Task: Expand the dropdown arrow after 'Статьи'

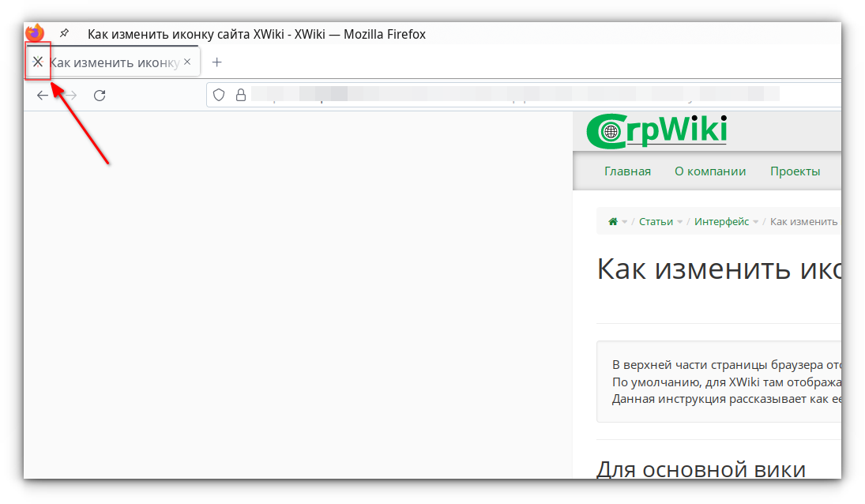Action: [680, 222]
